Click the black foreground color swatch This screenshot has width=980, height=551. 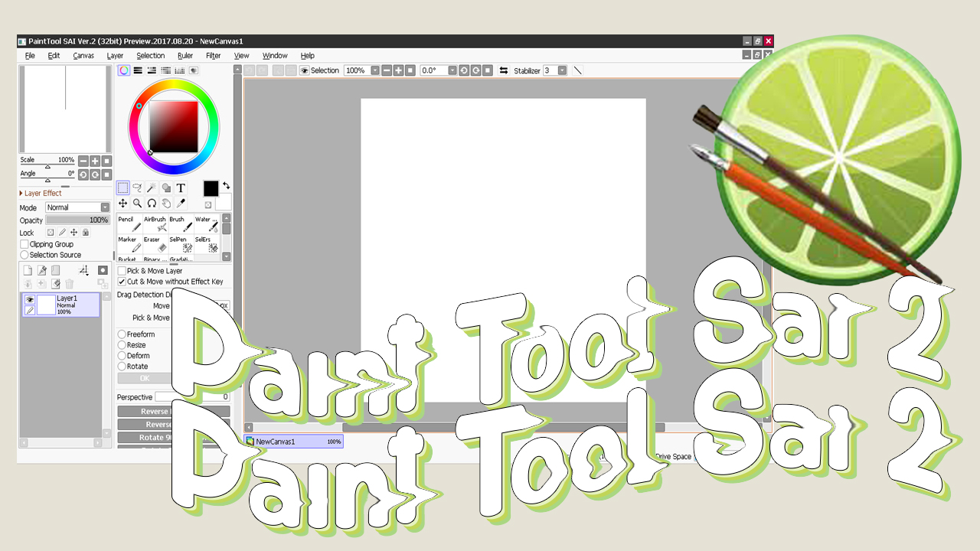pyautogui.click(x=211, y=188)
